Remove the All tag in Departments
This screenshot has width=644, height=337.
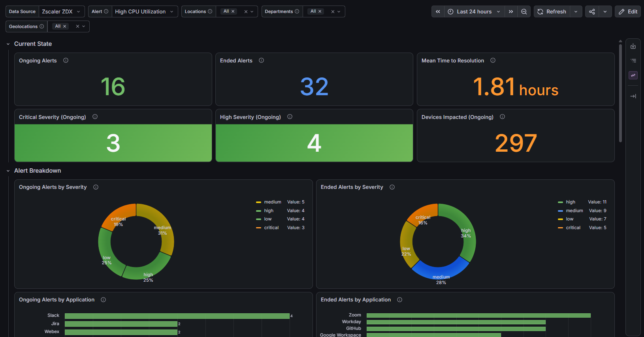click(320, 11)
